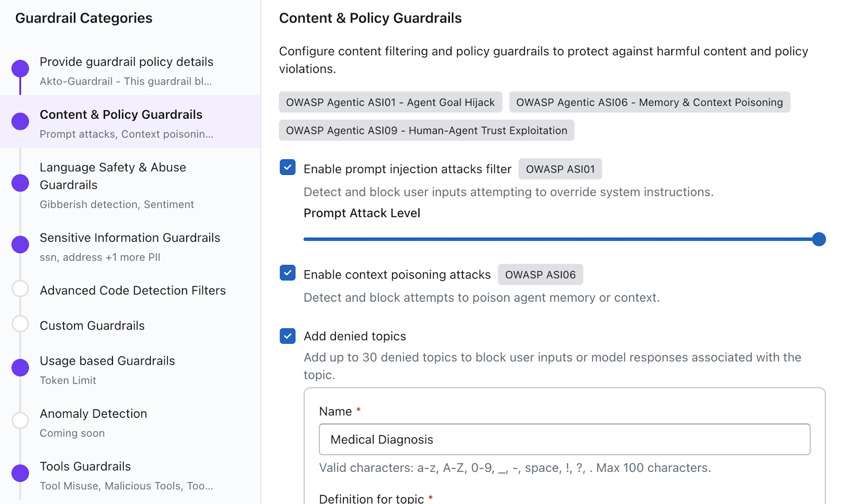Click the empty Advanced Code Detection step circle
Screen dimensions: 841x504
pos(20,289)
